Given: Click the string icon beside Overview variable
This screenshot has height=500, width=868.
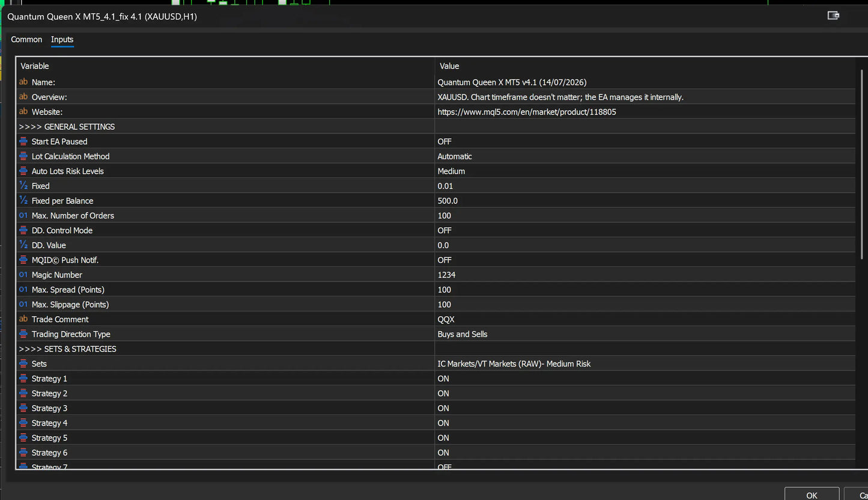Looking at the screenshot, I should tap(23, 97).
